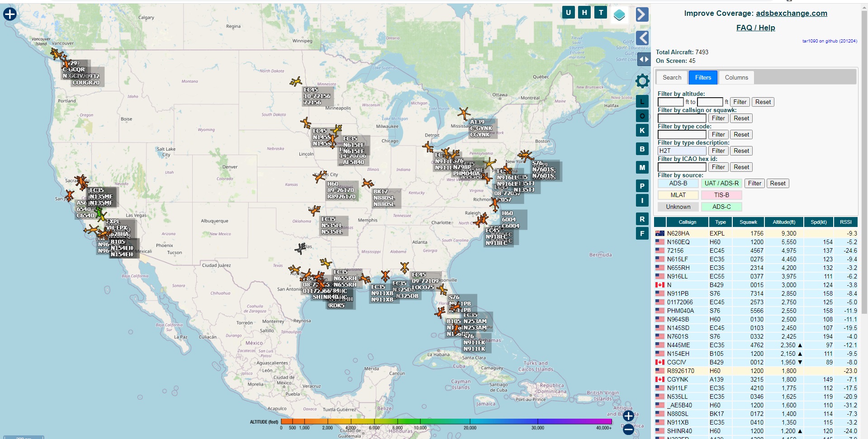Click the right arrow sidebar button
Screen dimensions: 868x439
click(642, 14)
